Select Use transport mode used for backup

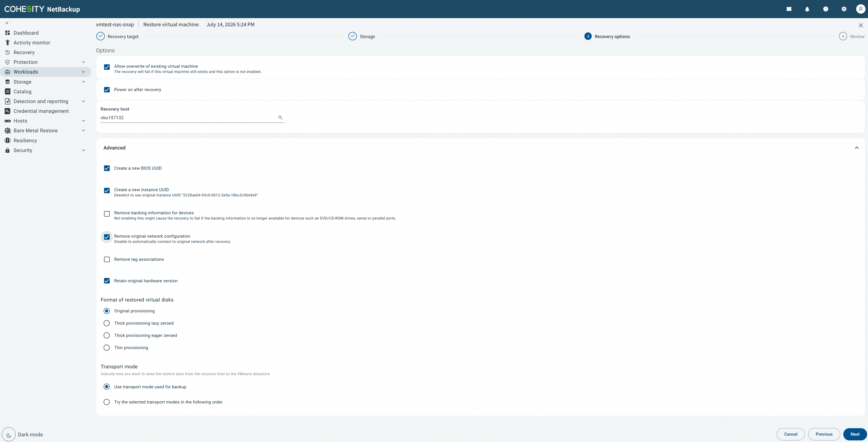[107, 387]
